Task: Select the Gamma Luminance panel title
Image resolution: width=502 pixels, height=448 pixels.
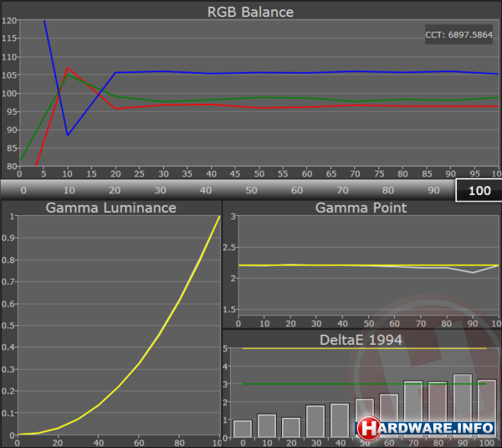Action: pyautogui.click(x=110, y=208)
